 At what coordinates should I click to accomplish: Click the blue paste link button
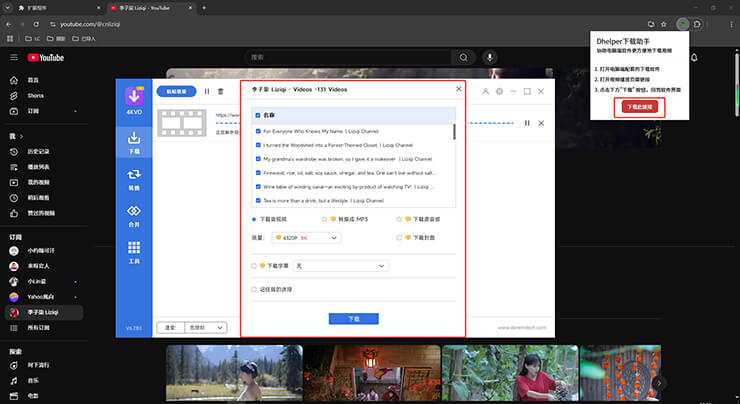point(177,92)
